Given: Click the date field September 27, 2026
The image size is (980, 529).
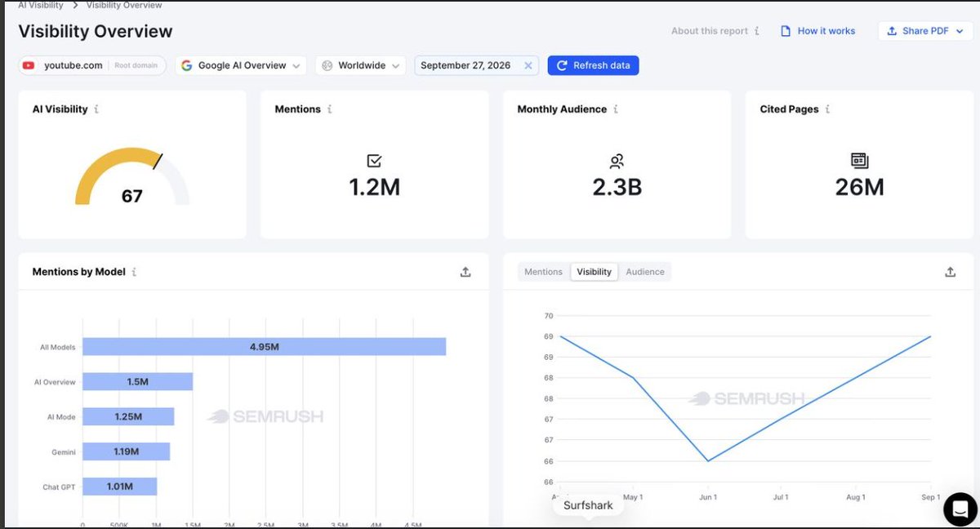Looking at the screenshot, I should (x=476, y=65).
